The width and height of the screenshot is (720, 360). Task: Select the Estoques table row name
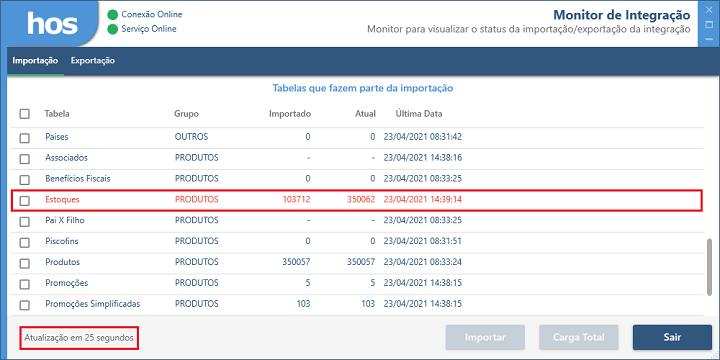tap(62, 200)
